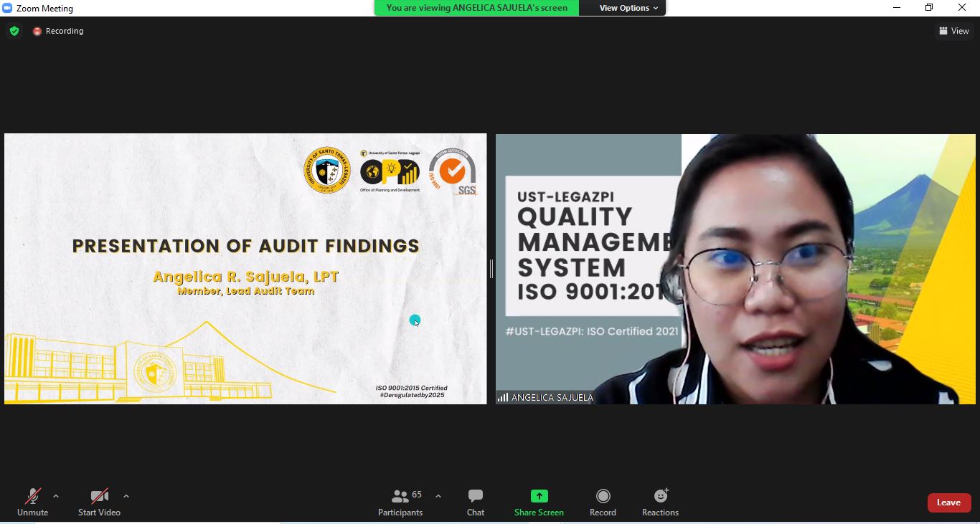Viewport: 980px width, 524px height.
Task: Click the green encryption shield icon
Action: click(x=14, y=31)
